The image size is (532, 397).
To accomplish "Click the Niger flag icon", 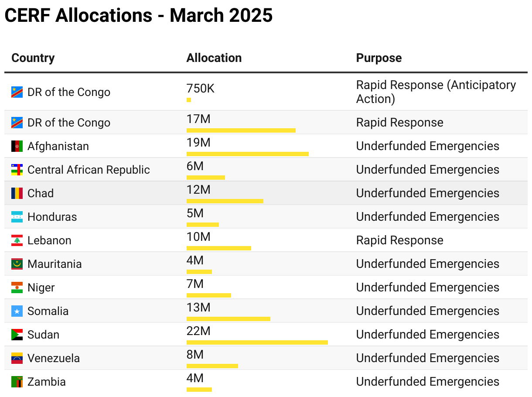I will coord(17,287).
